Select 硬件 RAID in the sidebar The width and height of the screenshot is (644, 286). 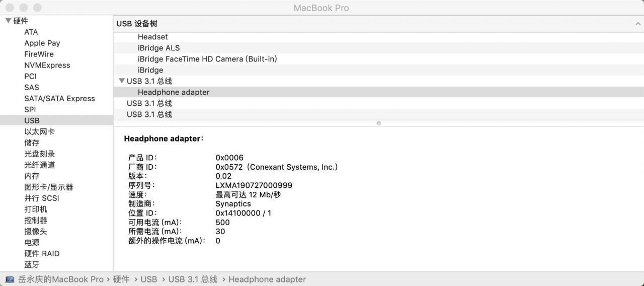[x=42, y=253]
